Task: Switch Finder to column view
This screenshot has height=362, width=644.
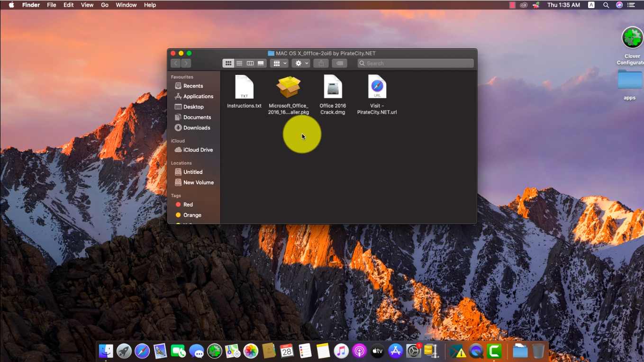Action: (x=250, y=63)
